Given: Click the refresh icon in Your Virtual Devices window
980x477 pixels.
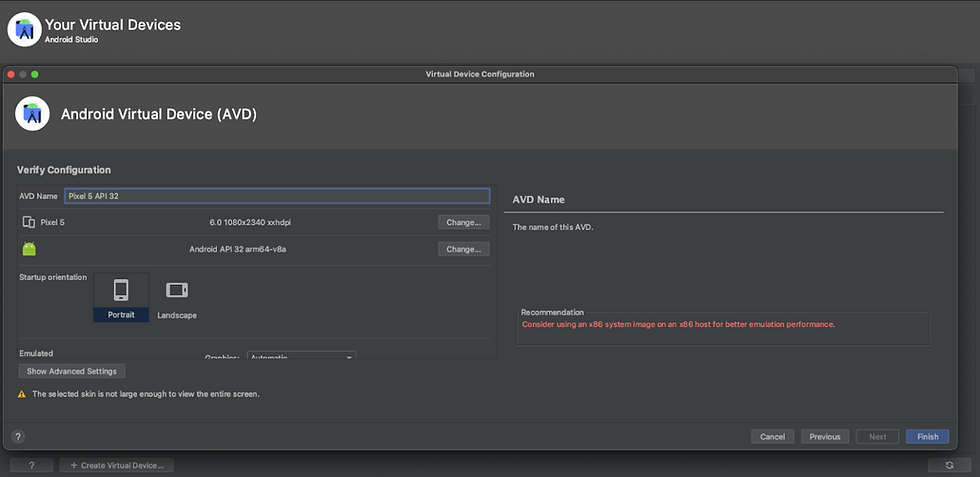Looking at the screenshot, I should 949,465.
